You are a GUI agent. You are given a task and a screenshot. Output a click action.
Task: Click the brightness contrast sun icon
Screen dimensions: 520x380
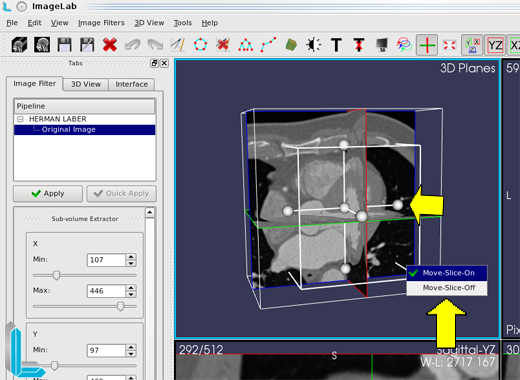(314, 45)
